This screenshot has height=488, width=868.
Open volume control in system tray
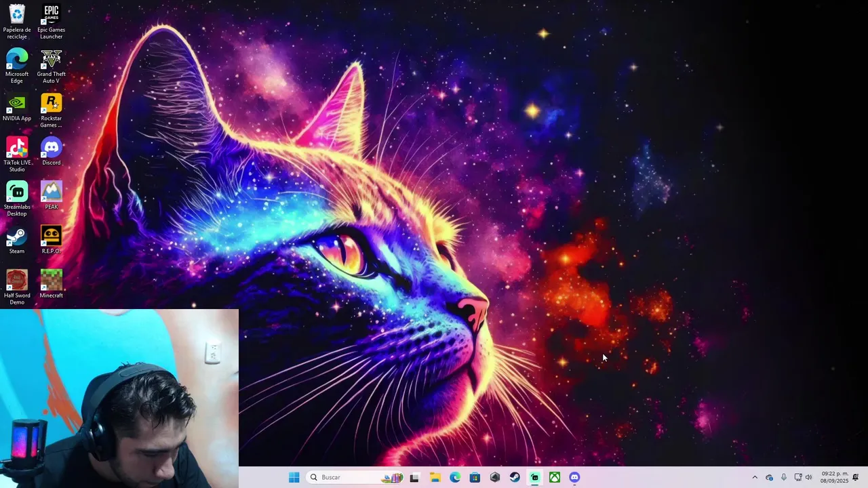[808, 477]
